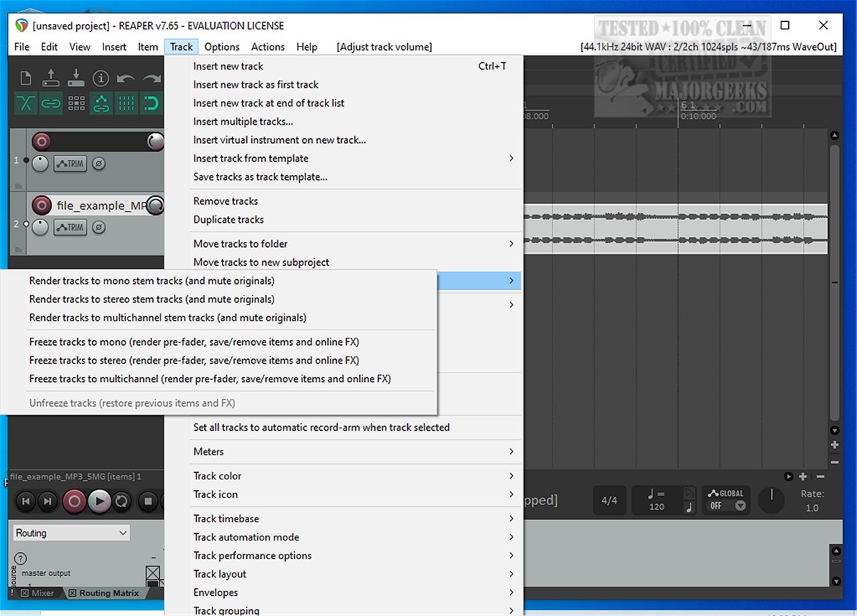Toggle grid lines icon
The width and height of the screenshot is (857, 616).
click(126, 103)
